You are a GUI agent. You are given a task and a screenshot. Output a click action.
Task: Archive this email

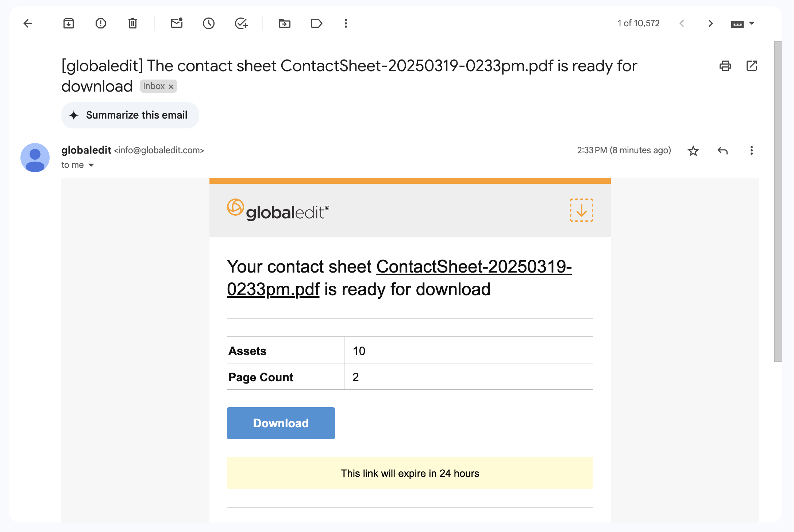(69, 23)
